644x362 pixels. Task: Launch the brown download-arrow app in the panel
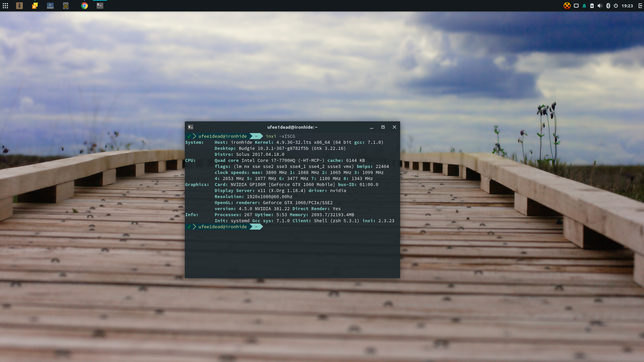[x=19, y=6]
